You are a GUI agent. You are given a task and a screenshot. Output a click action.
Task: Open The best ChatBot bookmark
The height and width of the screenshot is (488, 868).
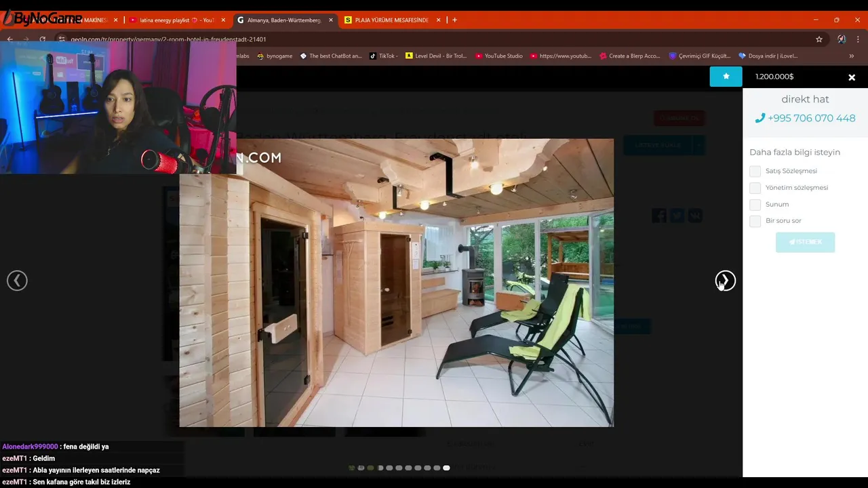coord(331,56)
